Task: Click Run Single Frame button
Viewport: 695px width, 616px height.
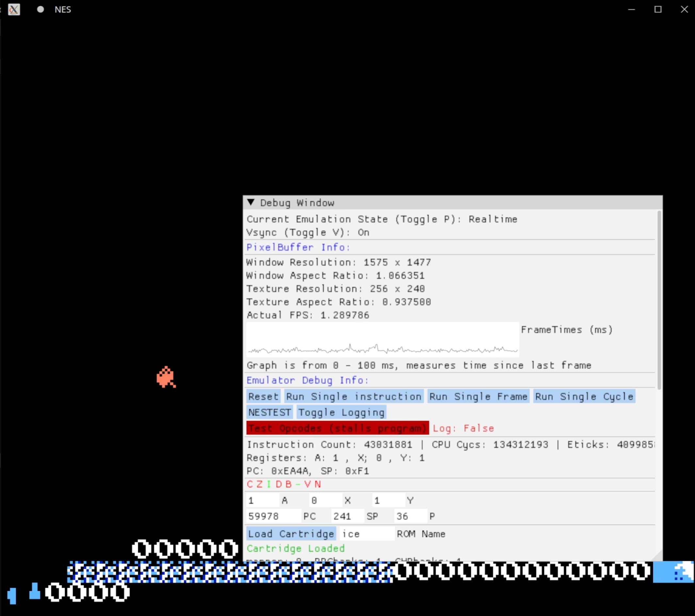Action: click(478, 397)
